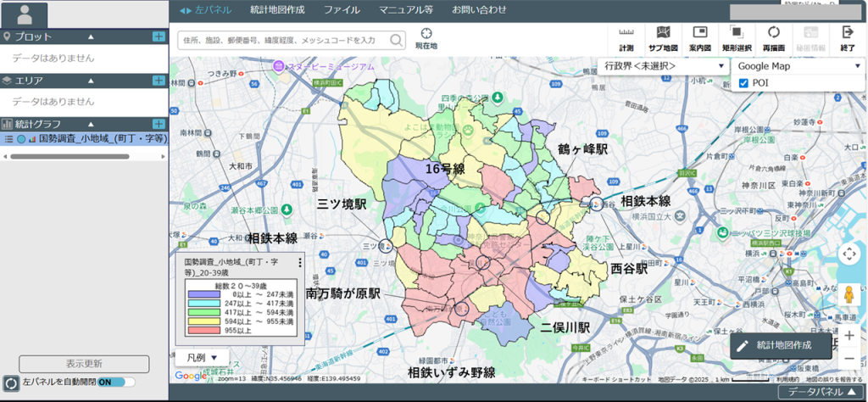Click the bar chart icon on the 国勢調査 row
This screenshot has height=402, width=868.
tap(32, 138)
